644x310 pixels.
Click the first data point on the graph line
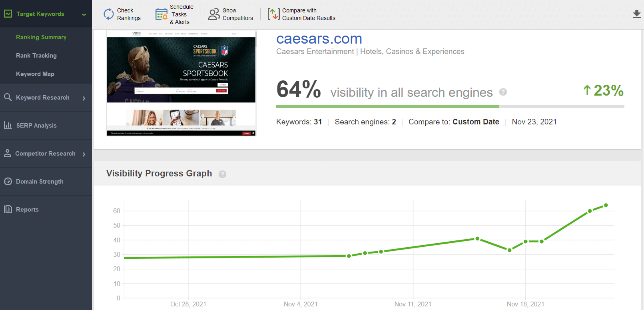(349, 256)
